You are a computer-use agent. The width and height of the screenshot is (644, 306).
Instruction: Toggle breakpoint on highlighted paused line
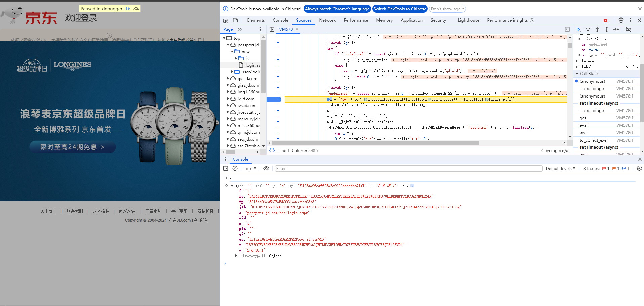pos(274,99)
